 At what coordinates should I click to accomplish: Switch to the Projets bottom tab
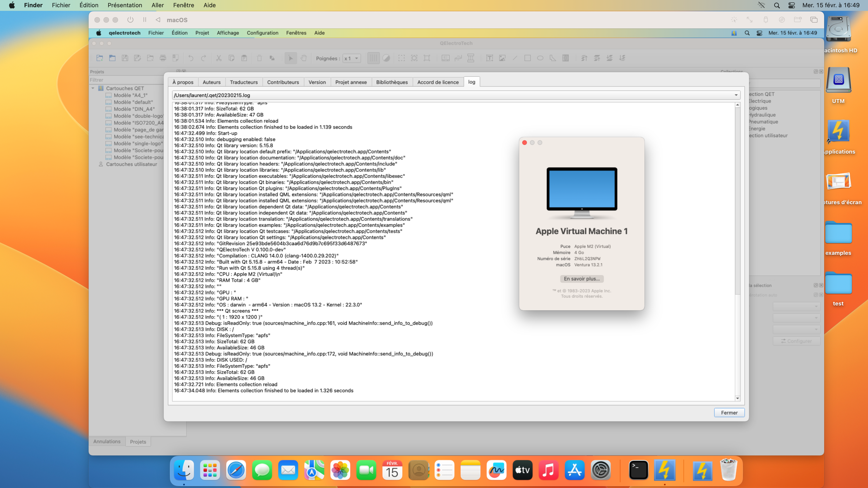click(138, 442)
